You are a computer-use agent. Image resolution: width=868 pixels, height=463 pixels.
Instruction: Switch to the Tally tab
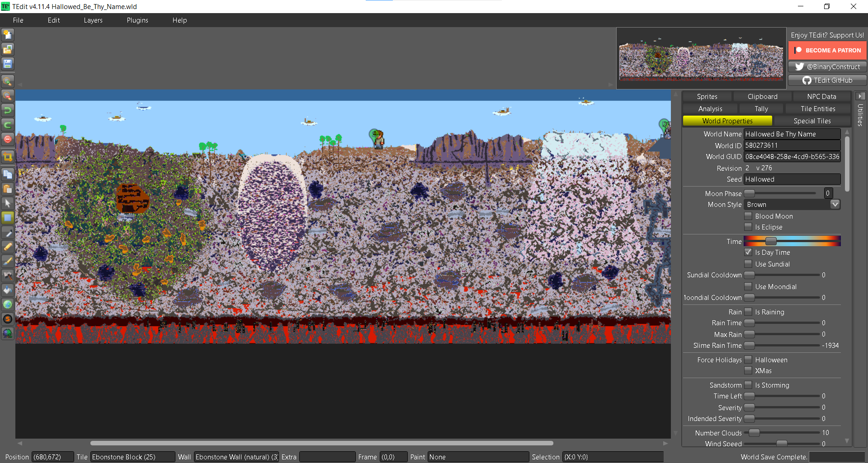click(761, 108)
